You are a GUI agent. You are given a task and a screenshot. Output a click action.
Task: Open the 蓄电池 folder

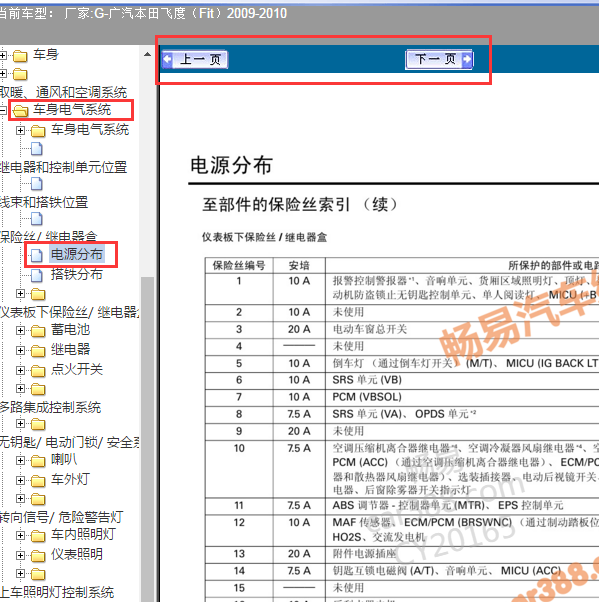(x=71, y=329)
